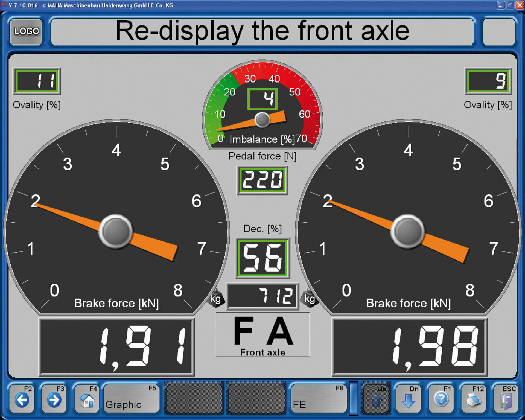Click the Pedal force 220 readout
The height and width of the screenshot is (420, 525).
coord(262,180)
